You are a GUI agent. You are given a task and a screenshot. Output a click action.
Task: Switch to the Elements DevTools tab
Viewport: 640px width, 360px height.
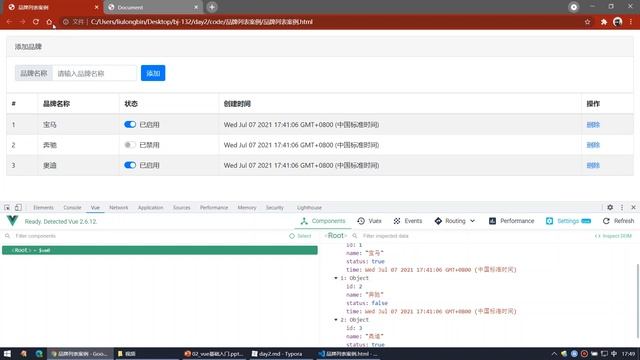(x=43, y=207)
